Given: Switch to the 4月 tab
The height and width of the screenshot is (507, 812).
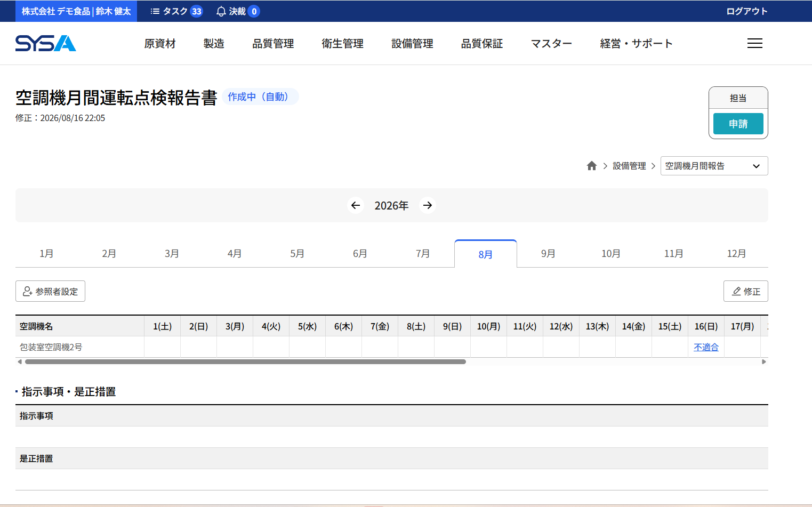Looking at the screenshot, I should coord(235,254).
